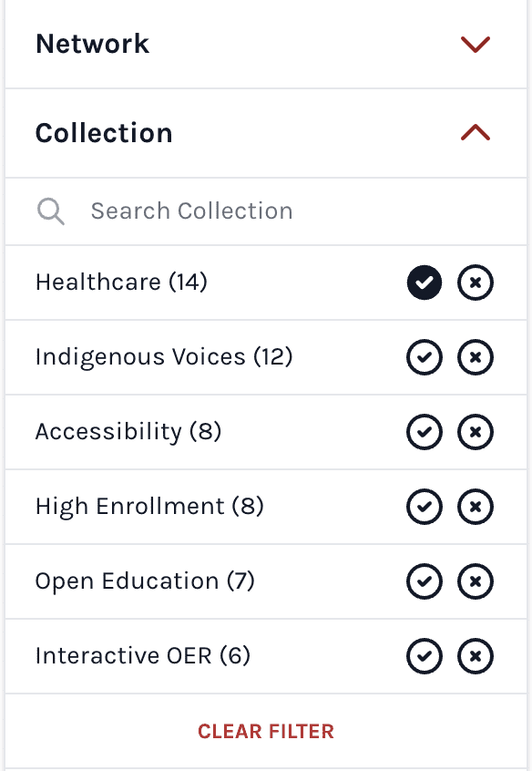532x771 pixels.
Task: Exclude the Accessibility collection
Action: pos(476,432)
